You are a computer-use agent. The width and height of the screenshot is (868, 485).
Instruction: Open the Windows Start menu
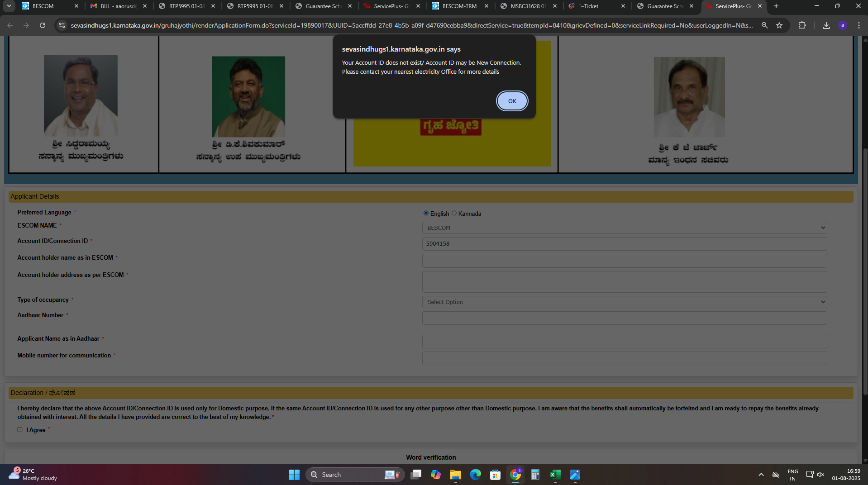tap(294, 475)
